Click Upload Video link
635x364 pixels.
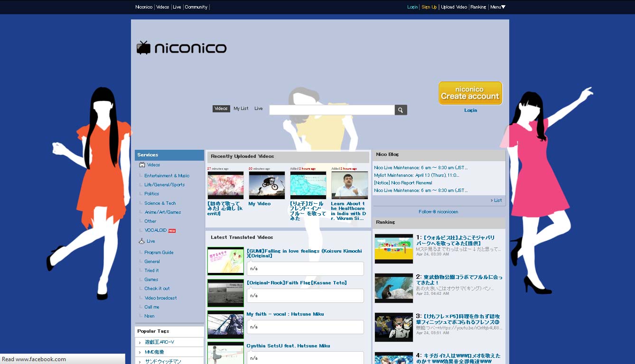[454, 7]
